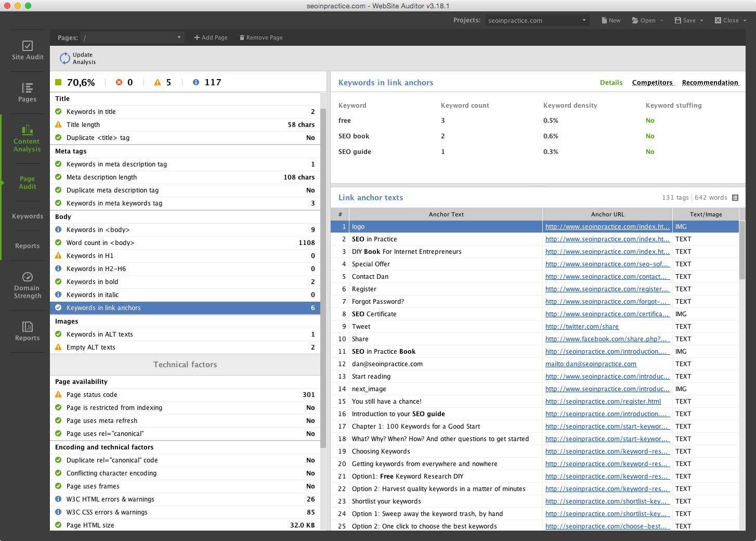The width and height of the screenshot is (756, 541).
Task: Click the Save toolbar button
Action: pyautogui.click(x=685, y=20)
